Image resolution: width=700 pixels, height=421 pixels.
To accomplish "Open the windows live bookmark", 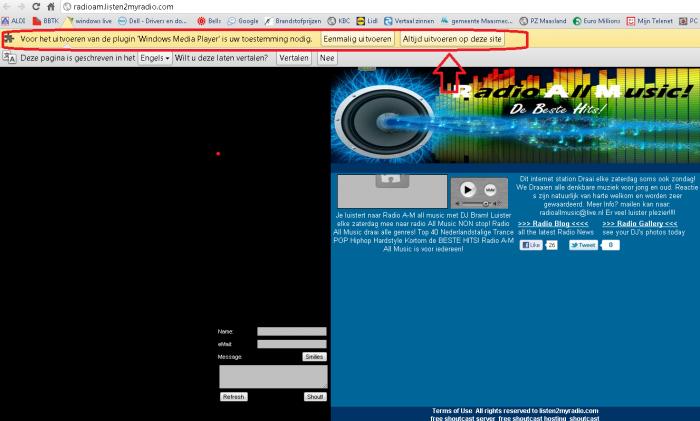I will [x=88, y=21].
